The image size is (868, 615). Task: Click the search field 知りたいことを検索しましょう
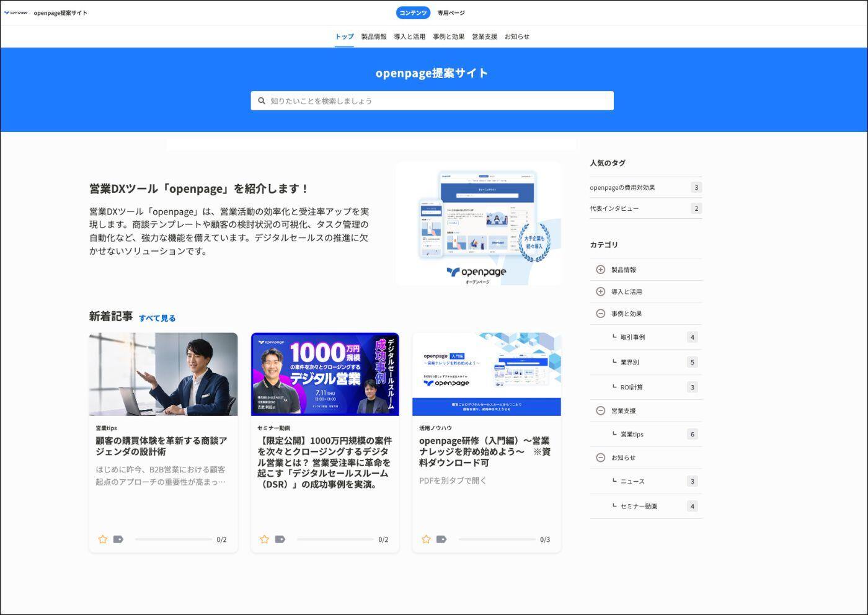[432, 100]
